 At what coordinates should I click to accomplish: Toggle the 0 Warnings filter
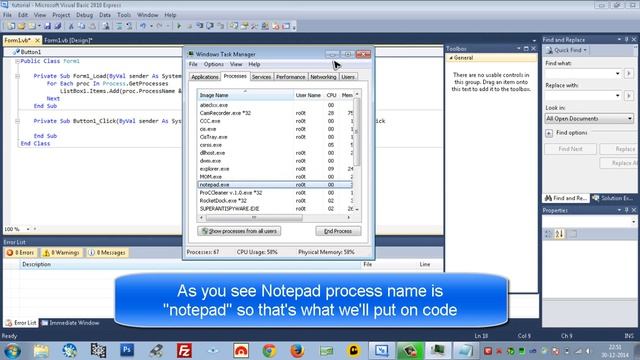[x=61, y=253]
